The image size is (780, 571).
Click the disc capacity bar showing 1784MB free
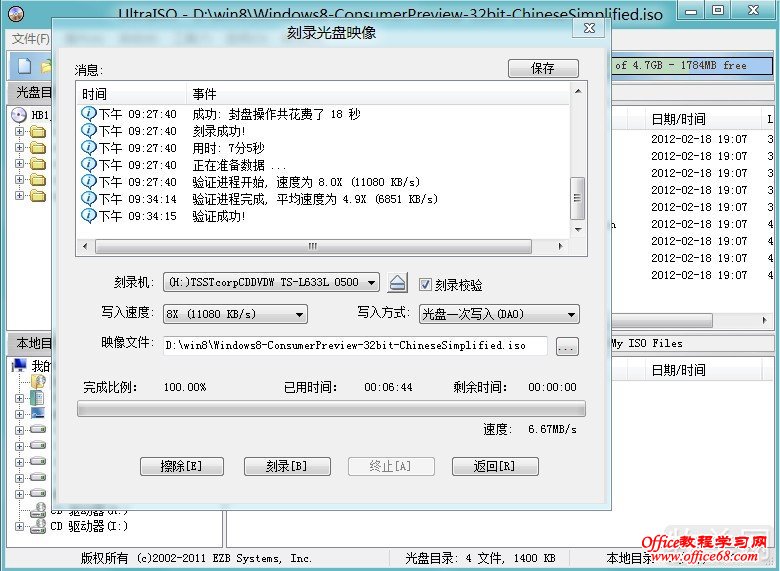click(x=691, y=65)
